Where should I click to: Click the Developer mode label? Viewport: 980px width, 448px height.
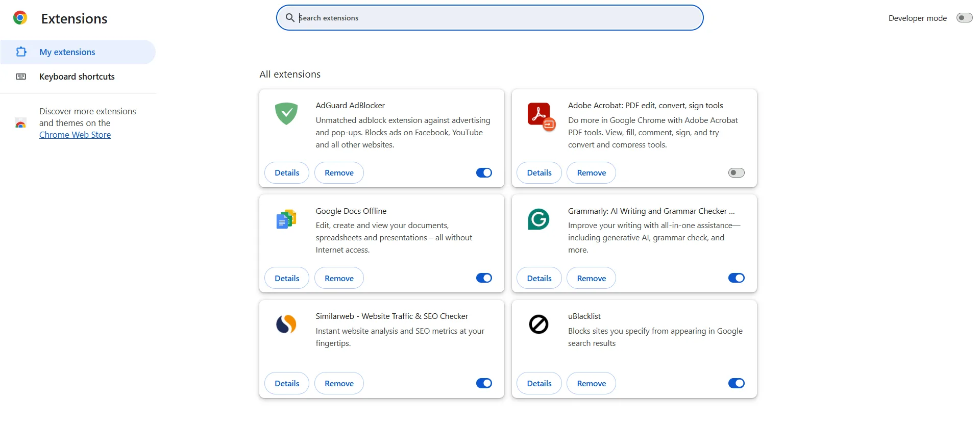tap(917, 18)
